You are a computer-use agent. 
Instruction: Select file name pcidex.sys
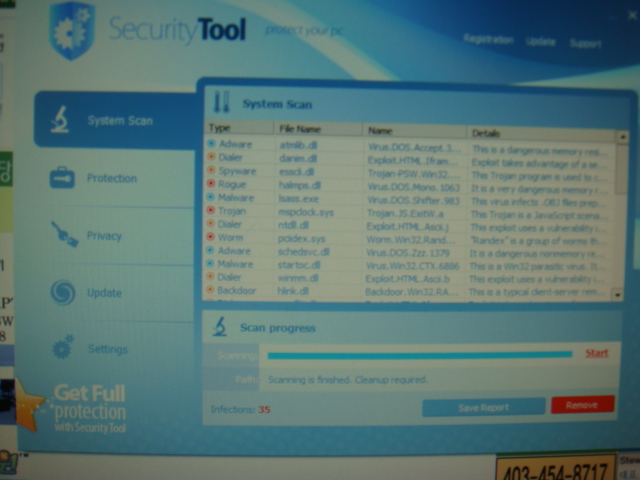pos(302,239)
